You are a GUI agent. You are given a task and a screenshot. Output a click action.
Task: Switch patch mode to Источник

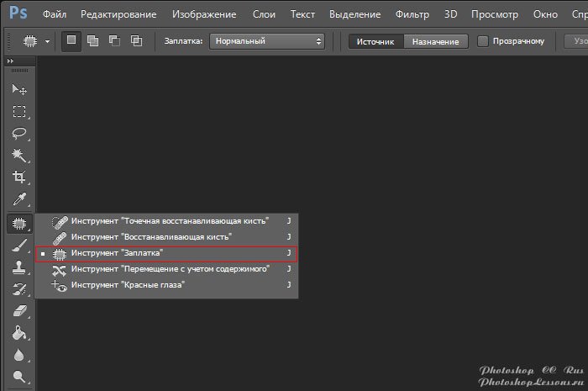pos(376,41)
